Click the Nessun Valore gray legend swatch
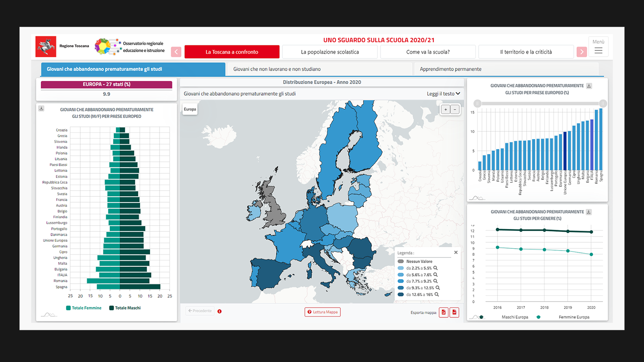This screenshot has height=362, width=644. point(400,261)
